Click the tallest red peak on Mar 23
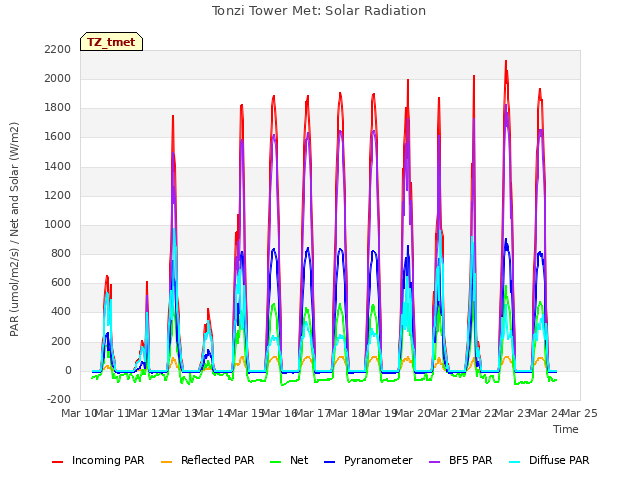Image resolution: width=640 pixels, height=480 pixels. point(506,62)
